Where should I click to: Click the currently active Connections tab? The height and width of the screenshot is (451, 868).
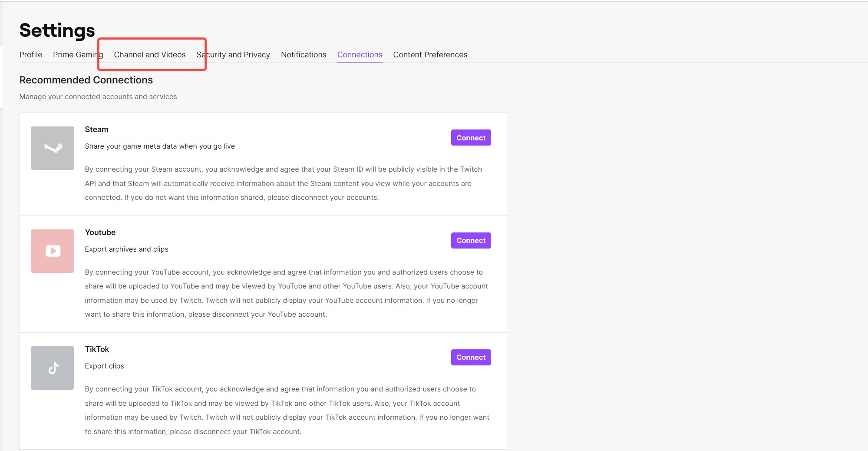[360, 54]
